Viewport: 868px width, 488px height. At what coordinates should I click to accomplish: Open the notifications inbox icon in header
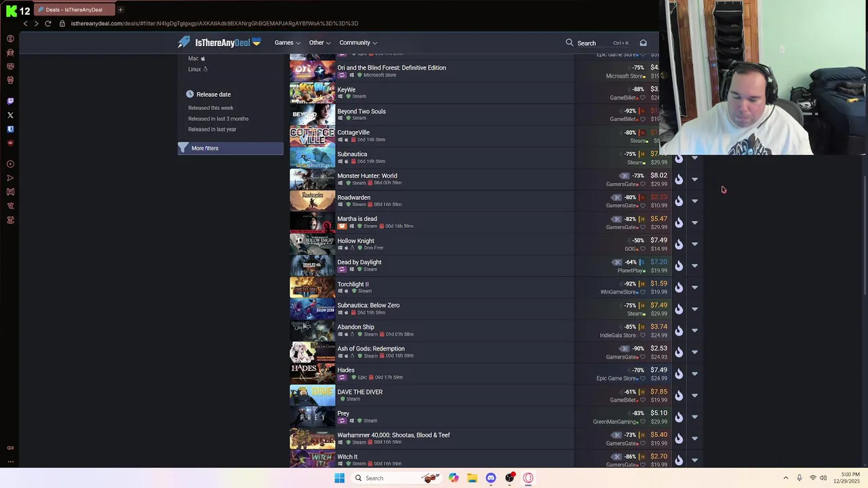point(644,43)
